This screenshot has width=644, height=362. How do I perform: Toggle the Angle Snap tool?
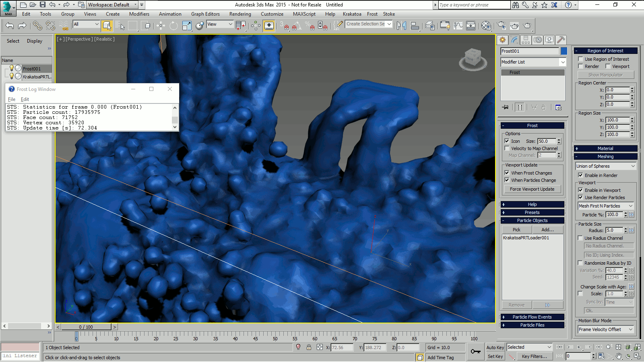pos(297,26)
